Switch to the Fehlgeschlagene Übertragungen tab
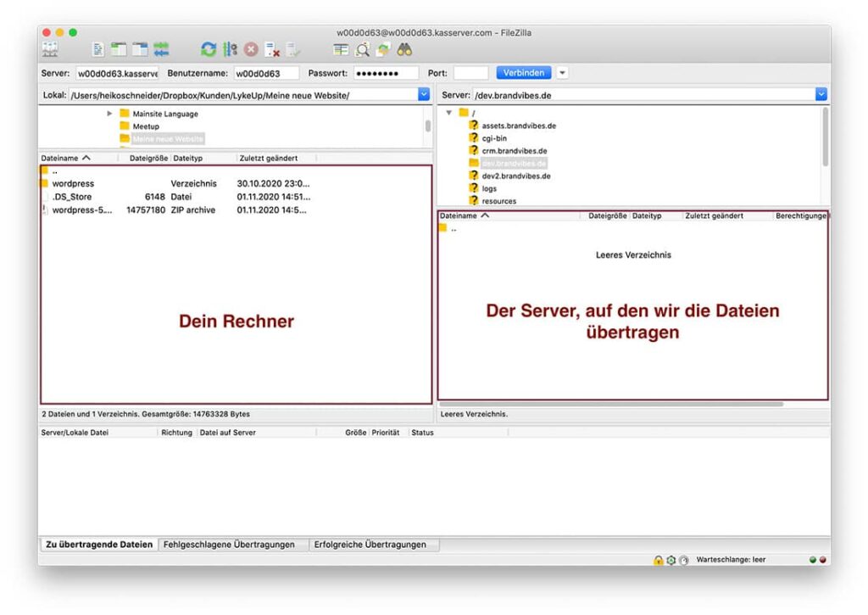 [x=231, y=545]
